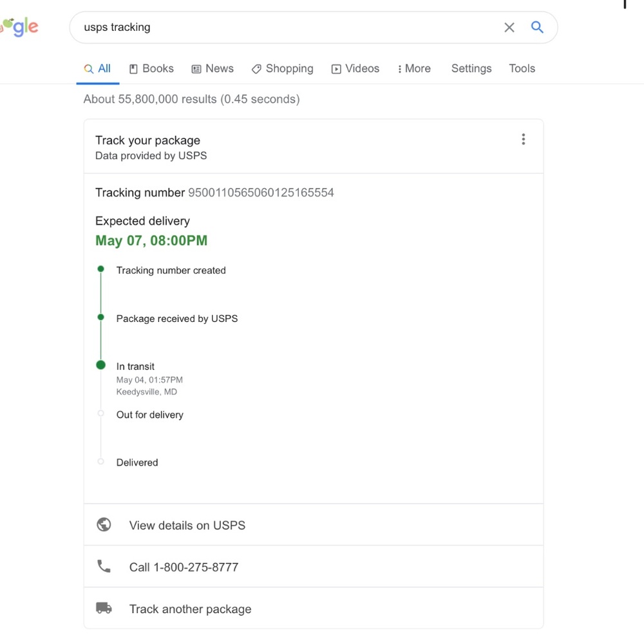Viewport: 644px width, 644px height.
Task: Open the three-dot package card menu
Action: [523, 139]
